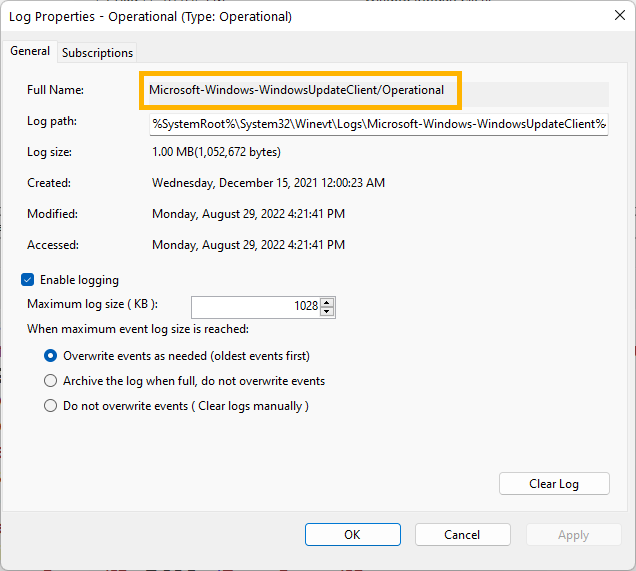
Task: Select the General tab
Action: [x=30, y=51]
